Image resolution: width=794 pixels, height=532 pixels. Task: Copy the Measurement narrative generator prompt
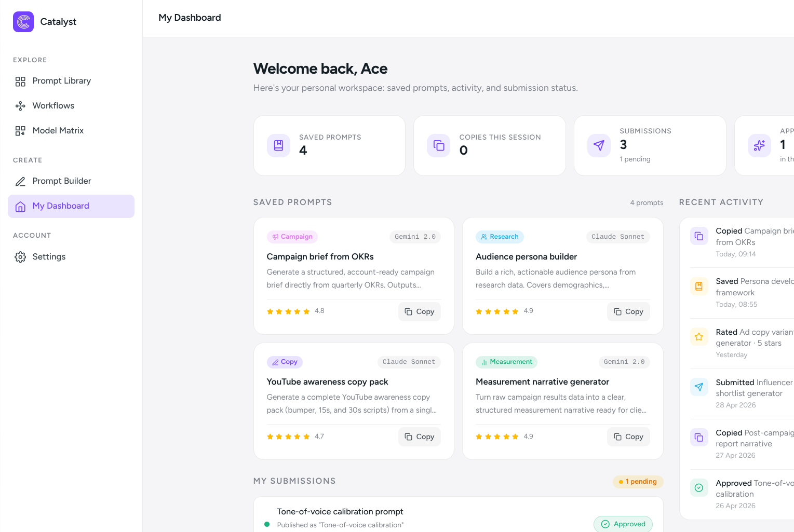(x=628, y=436)
